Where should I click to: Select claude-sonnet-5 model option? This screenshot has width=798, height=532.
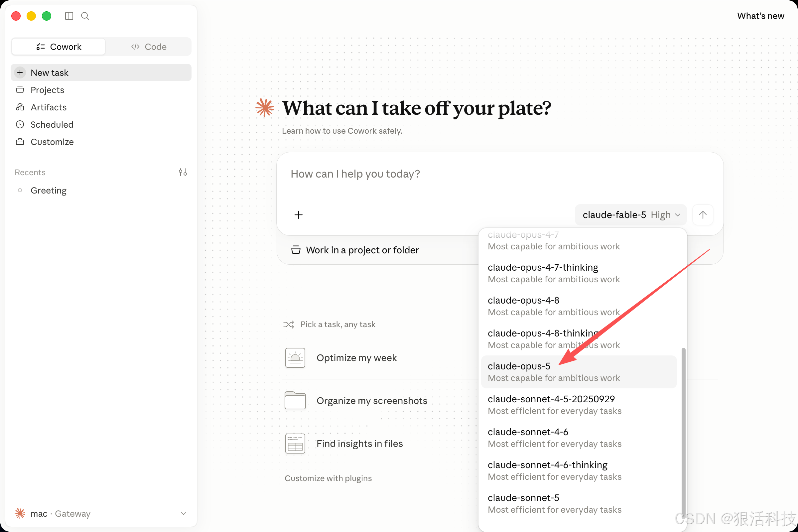[x=579, y=503]
